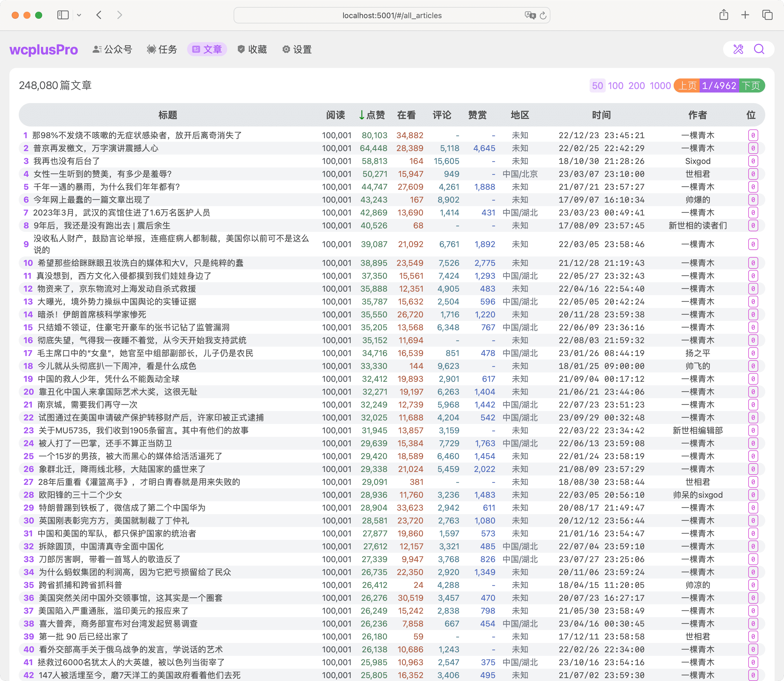Click the 0 badge on the first article row
Viewport: 784px width, 681px height.
tap(753, 135)
